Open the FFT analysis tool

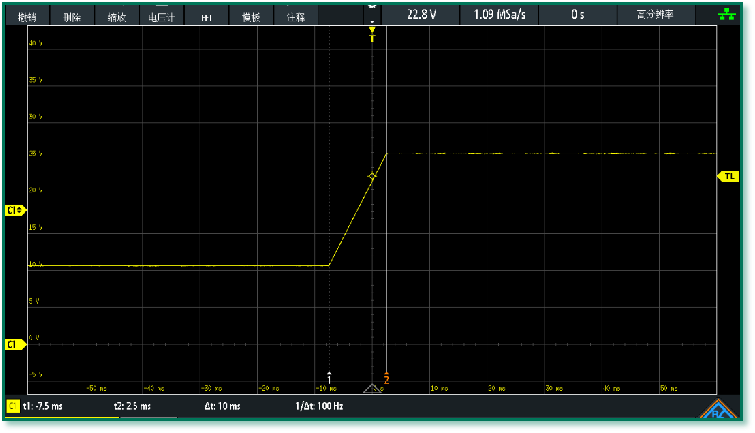coord(206,17)
